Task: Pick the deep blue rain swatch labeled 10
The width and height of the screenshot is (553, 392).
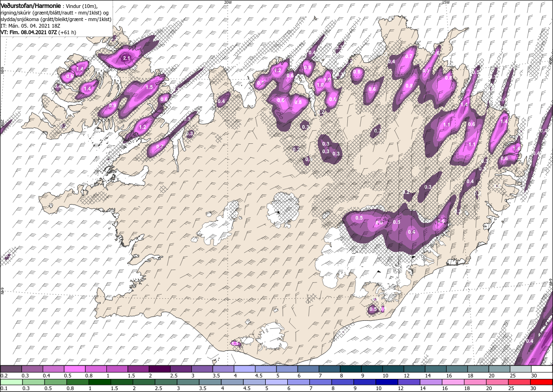Action: [x=387, y=382]
